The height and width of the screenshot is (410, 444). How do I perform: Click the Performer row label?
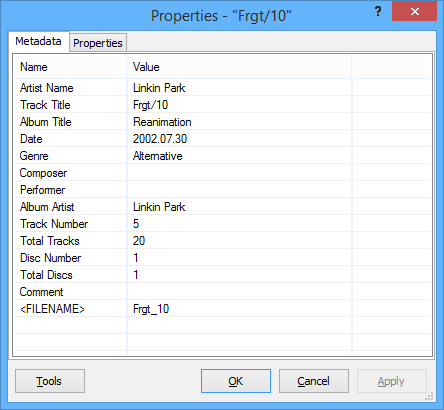click(x=43, y=190)
